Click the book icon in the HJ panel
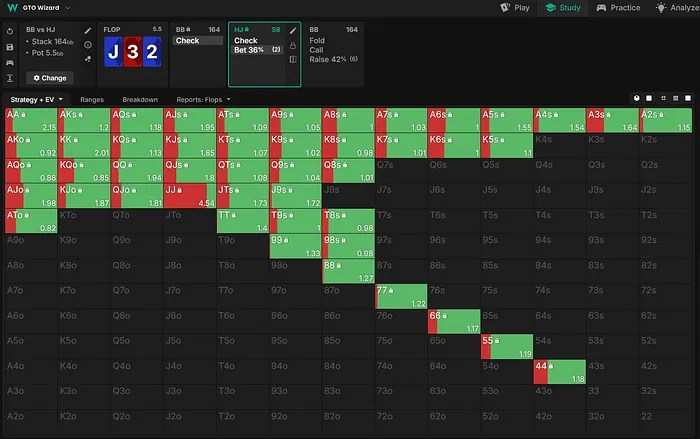 click(x=293, y=59)
